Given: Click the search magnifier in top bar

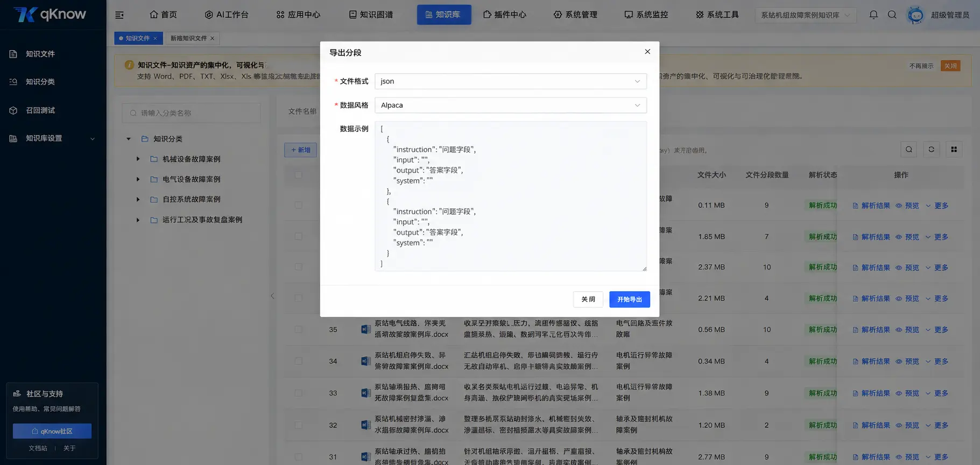Looking at the screenshot, I should [892, 15].
